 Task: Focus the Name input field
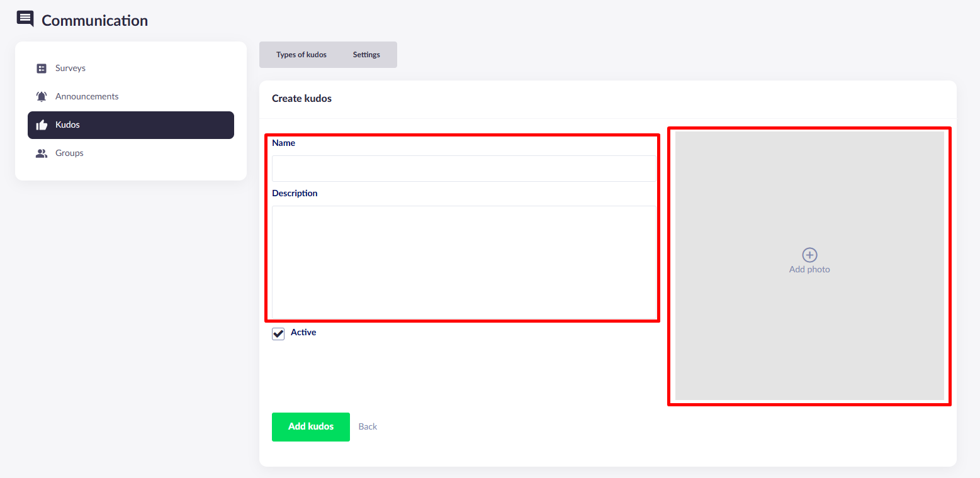(464, 169)
